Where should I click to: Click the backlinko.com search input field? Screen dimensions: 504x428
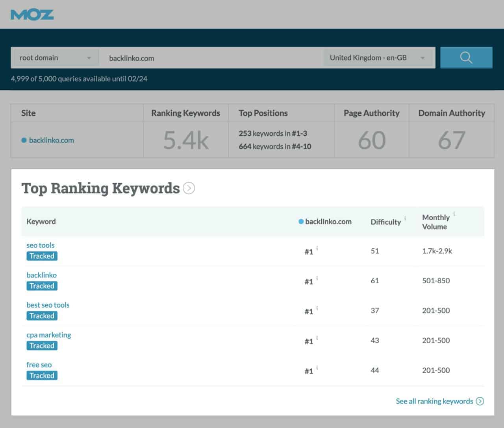211,58
